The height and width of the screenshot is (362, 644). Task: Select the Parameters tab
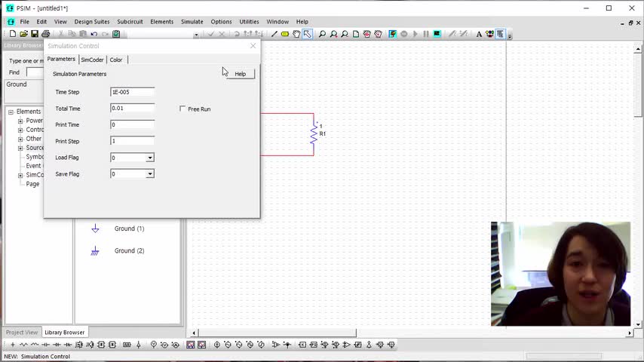(61, 59)
